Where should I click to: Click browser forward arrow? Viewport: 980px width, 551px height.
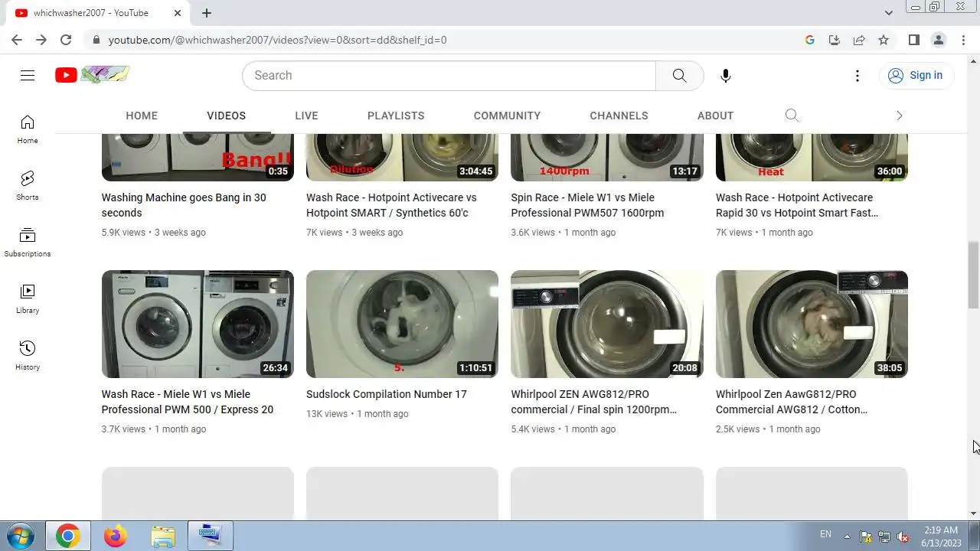(x=41, y=40)
